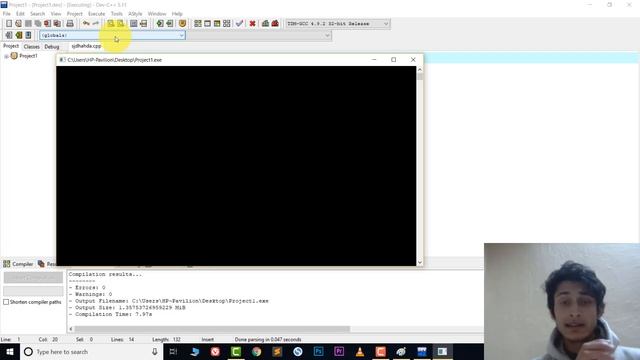640x360 pixels.
Task: Click the Windows Start button
Action: [10, 351]
